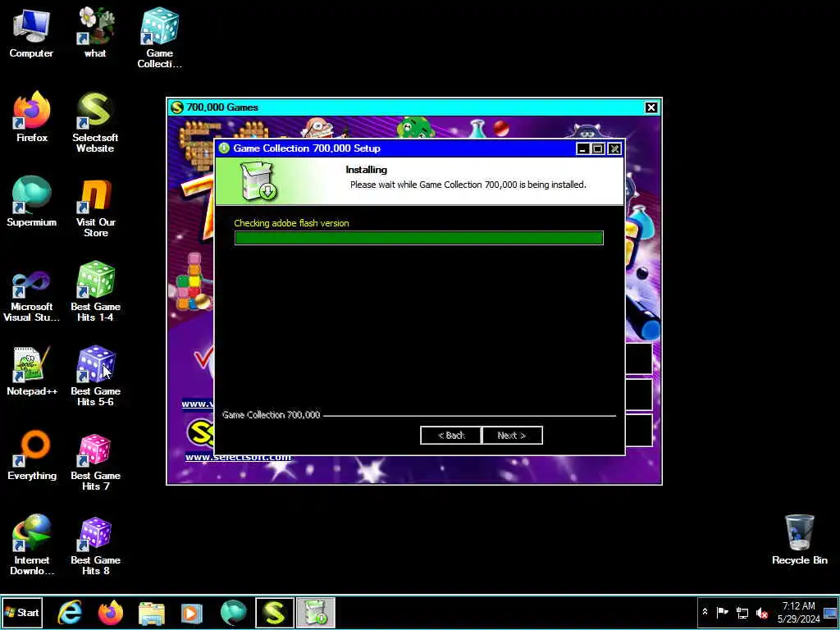840x630 pixels.
Task: Click the Setup title bar icon
Action: coord(224,148)
